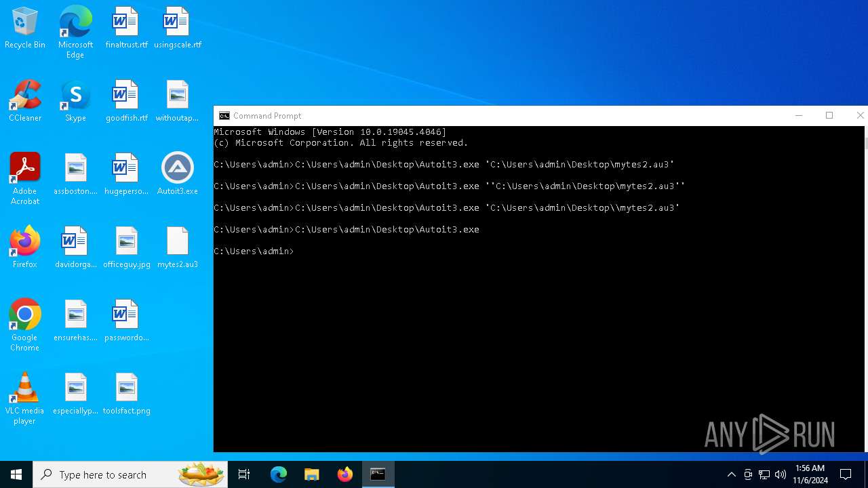Select the Firefox desktop shortcut
868x488 pixels.
pos(25,248)
